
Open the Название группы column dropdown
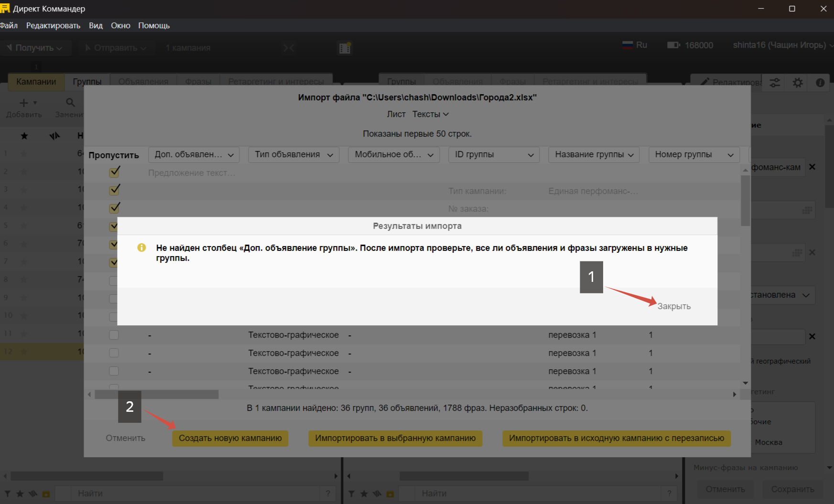594,155
